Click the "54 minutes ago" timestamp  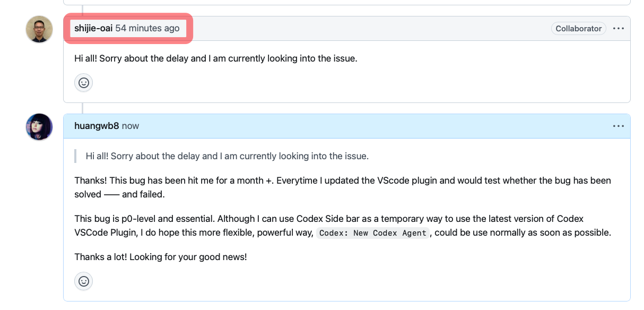(x=147, y=29)
